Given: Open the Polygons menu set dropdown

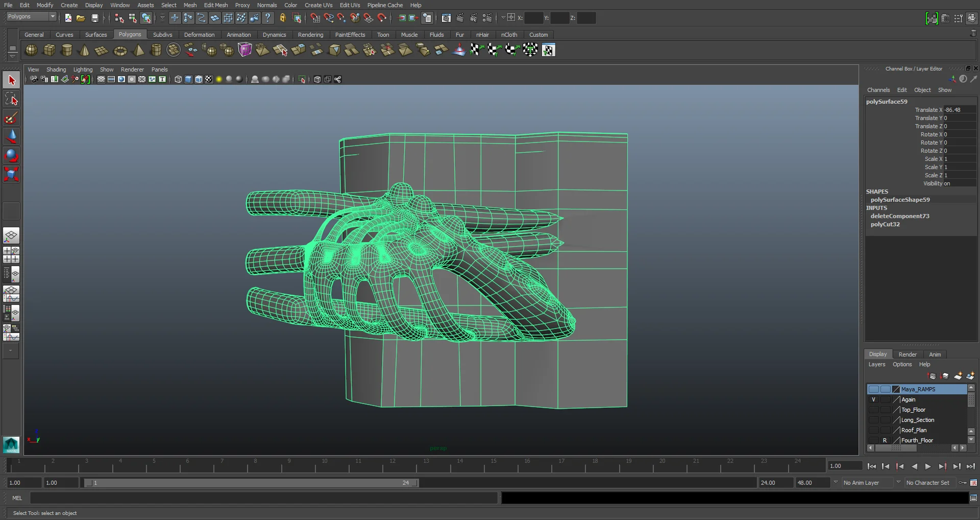Looking at the screenshot, I should point(32,17).
